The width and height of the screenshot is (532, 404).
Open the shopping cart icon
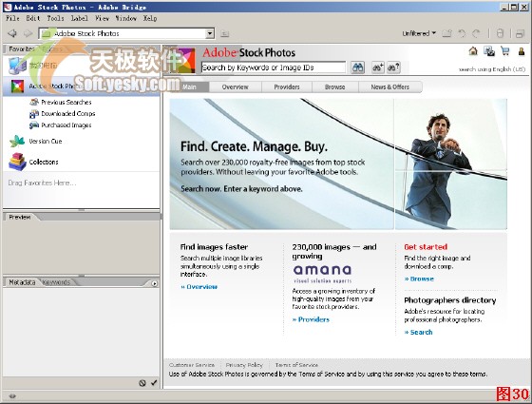pyautogui.click(x=505, y=51)
